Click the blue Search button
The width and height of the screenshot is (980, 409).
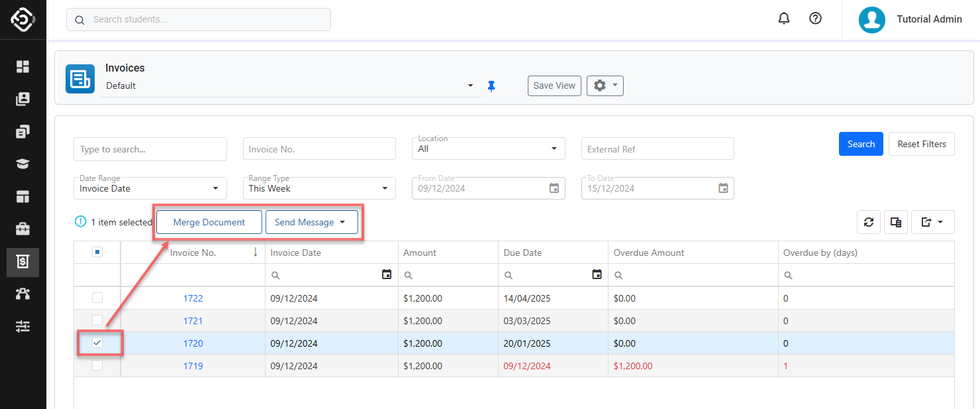tap(861, 144)
